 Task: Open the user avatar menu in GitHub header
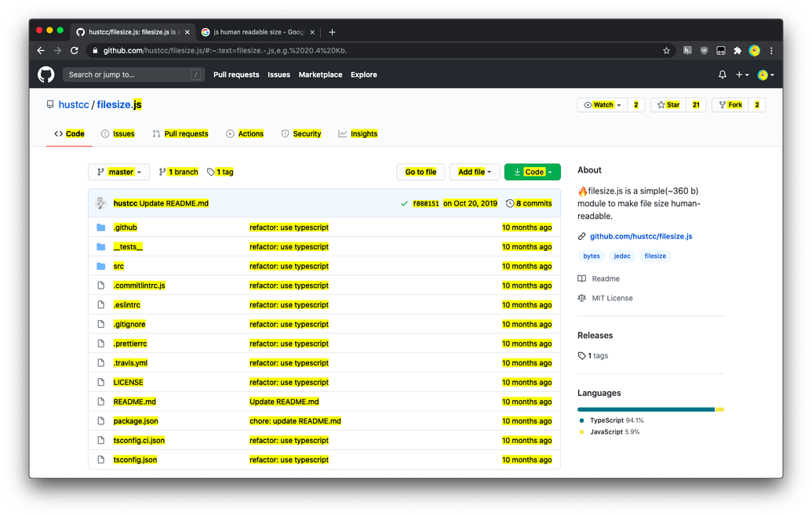click(766, 75)
